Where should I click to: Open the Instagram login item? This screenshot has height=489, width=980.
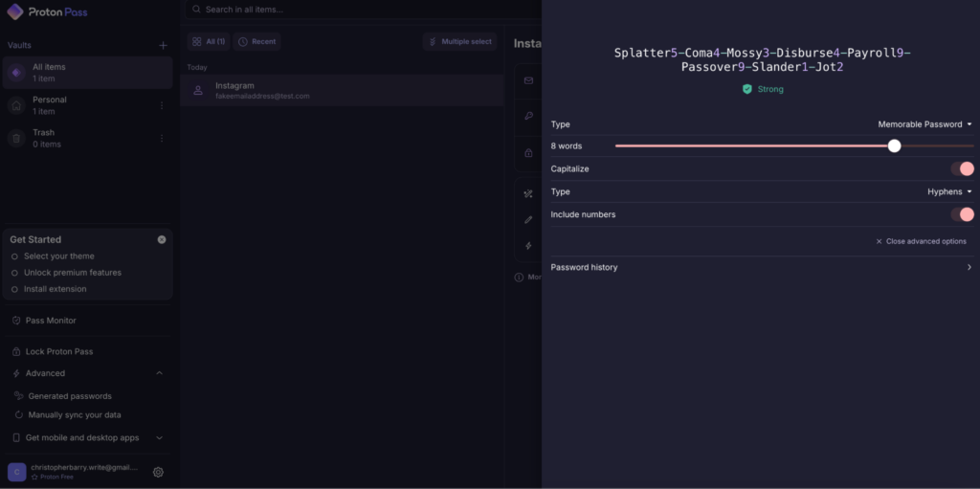coord(342,90)
